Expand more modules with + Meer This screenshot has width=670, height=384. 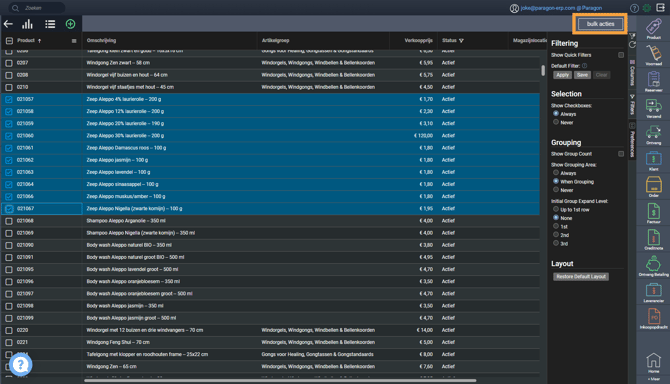point(653,379)
